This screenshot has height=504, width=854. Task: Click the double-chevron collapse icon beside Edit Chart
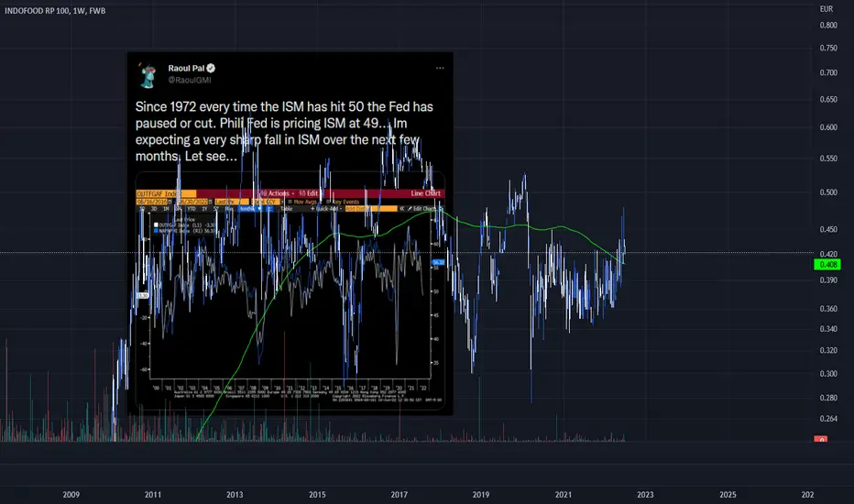click(402, 209)
